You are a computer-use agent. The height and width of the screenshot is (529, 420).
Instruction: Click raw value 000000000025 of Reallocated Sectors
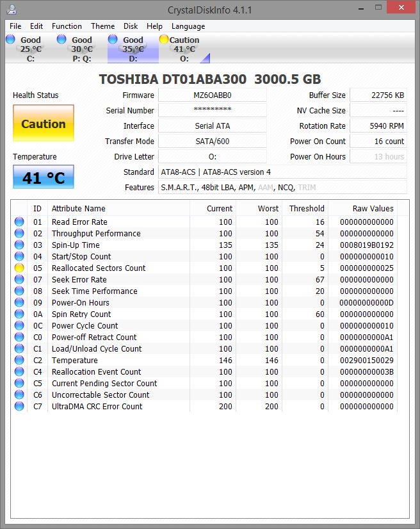[366, 268]
